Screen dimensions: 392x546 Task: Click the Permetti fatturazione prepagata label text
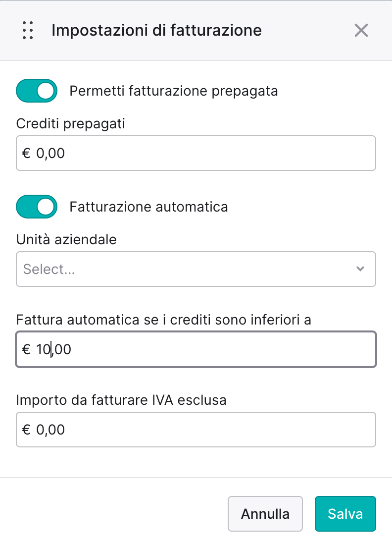174,91
